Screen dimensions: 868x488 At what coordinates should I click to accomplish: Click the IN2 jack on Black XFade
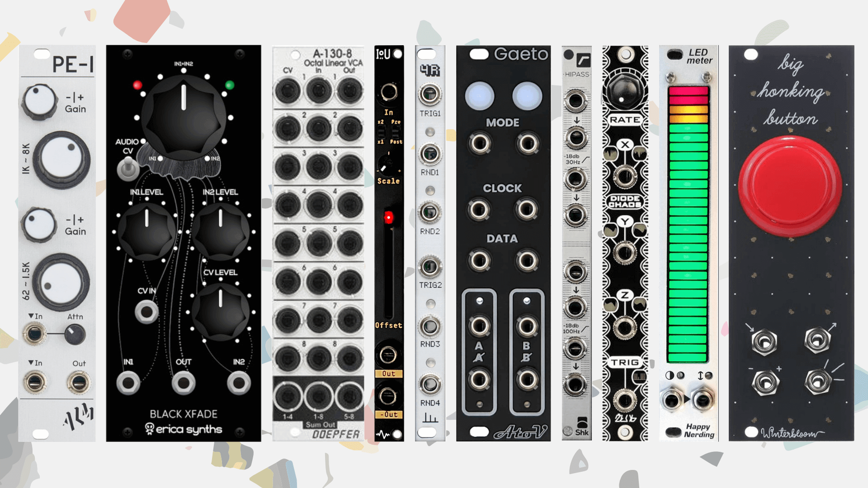[239, 383]
